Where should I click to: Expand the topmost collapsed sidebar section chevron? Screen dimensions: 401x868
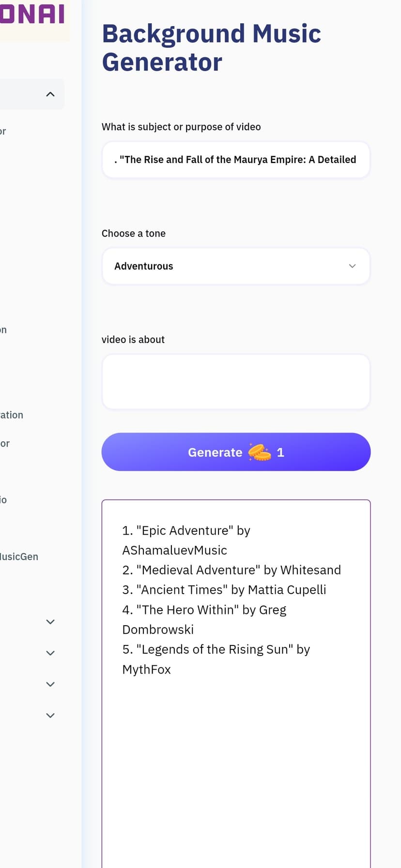[50, 622]
